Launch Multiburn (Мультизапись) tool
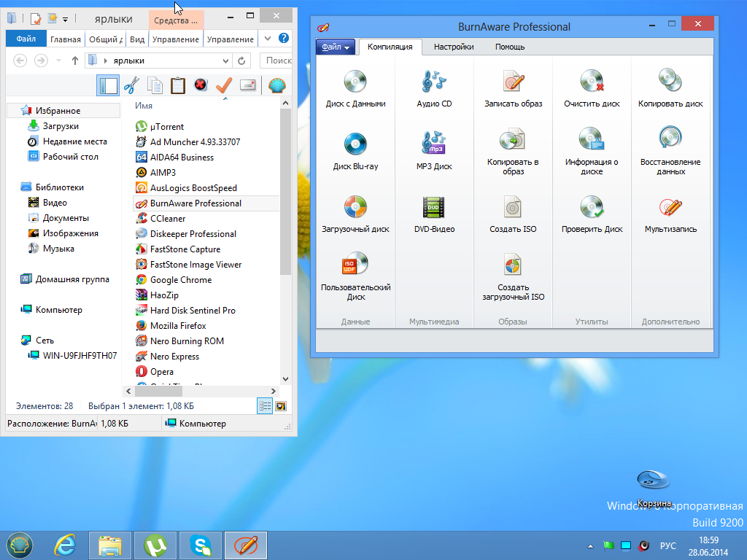Image resolution: width=747 pixels, height=560 pixels. [670, 214]
